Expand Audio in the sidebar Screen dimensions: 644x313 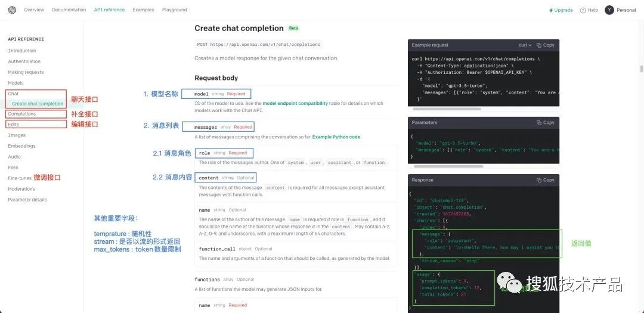pyautogui.click(x=14, y=156)
